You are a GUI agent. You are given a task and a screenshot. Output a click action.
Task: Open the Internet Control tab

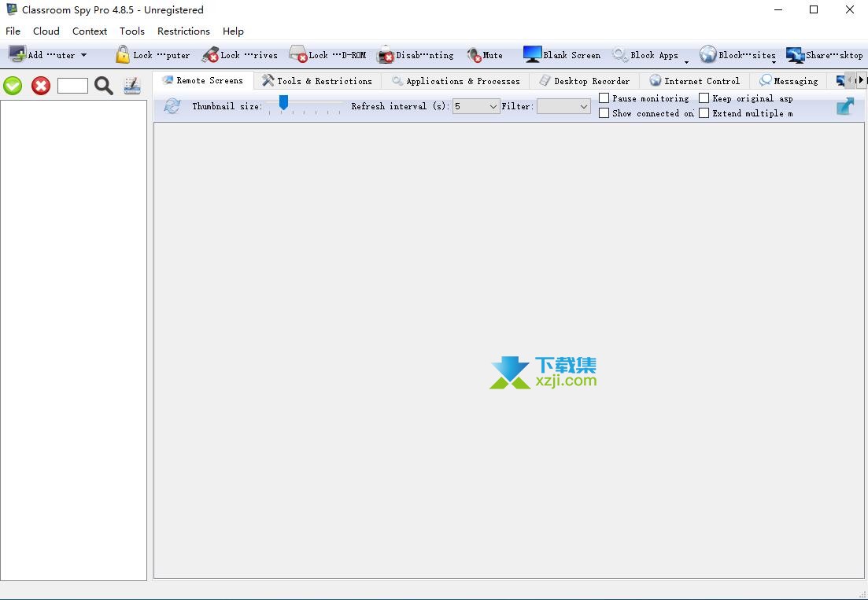coord(695,81)
